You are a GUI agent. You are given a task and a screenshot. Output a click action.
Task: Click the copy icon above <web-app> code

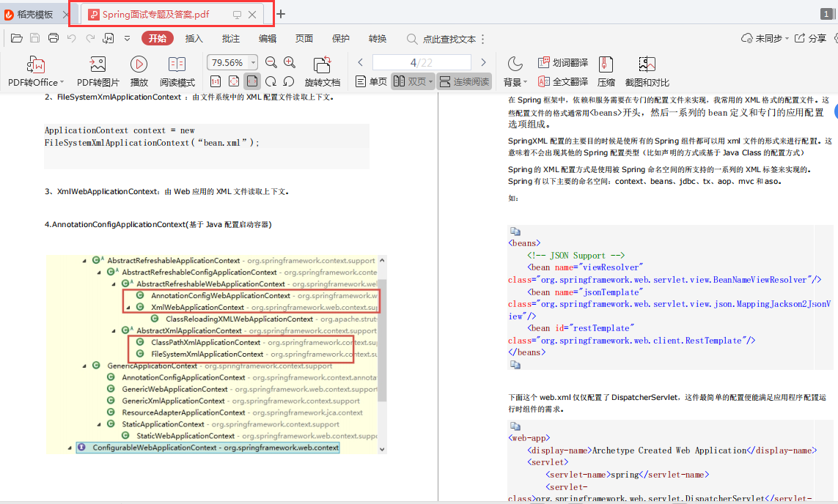click(x=515, y=426)
